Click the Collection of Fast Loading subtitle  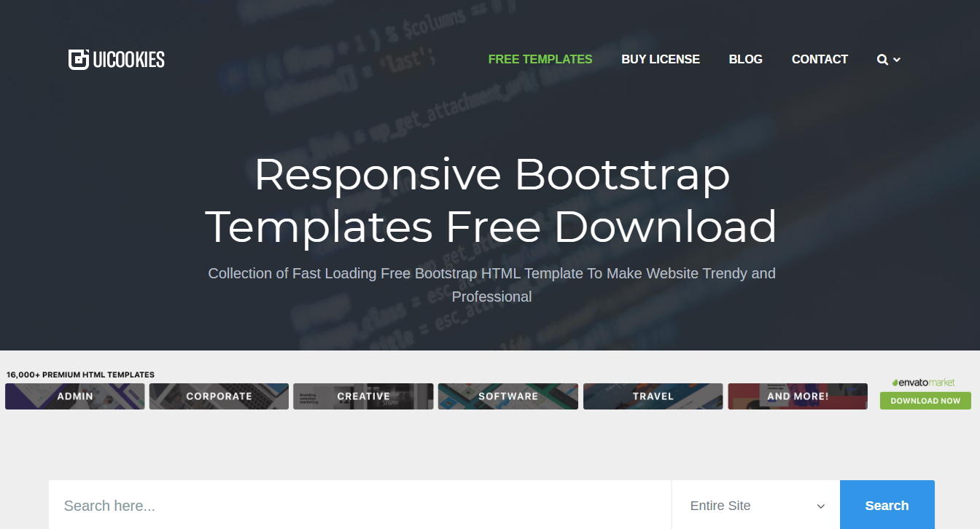[x=491, y=285]
